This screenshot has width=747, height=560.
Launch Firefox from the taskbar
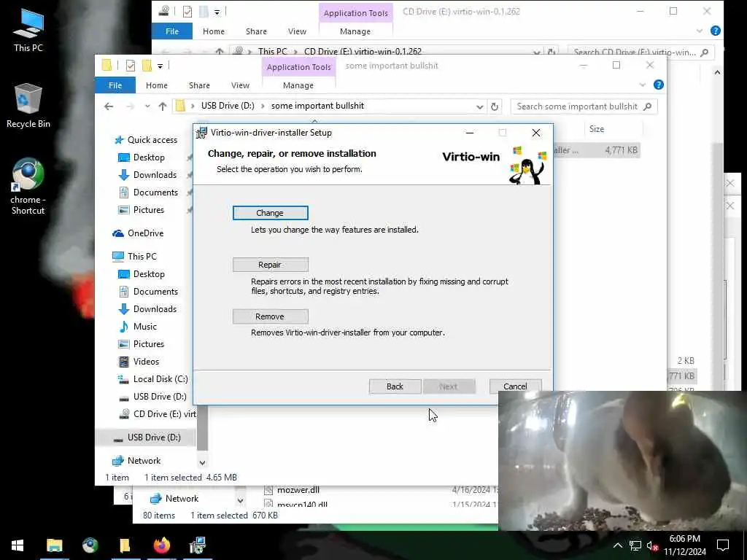(x=161, y=545)
